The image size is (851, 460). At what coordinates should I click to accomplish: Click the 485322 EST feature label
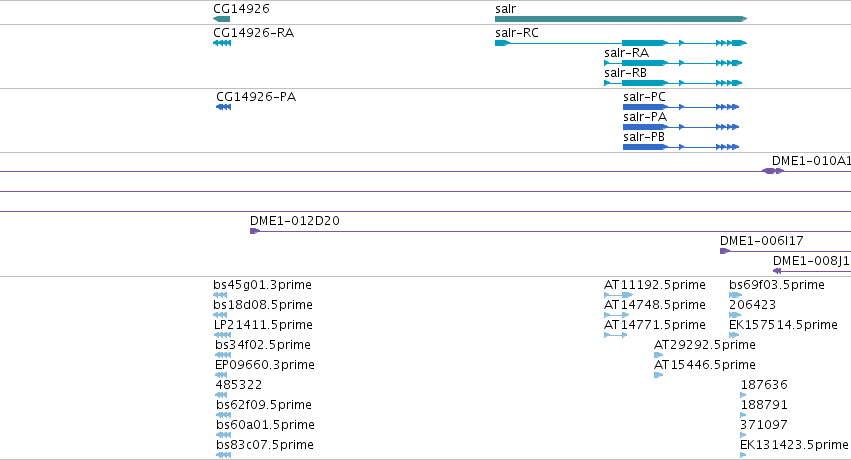coord(239,385)
